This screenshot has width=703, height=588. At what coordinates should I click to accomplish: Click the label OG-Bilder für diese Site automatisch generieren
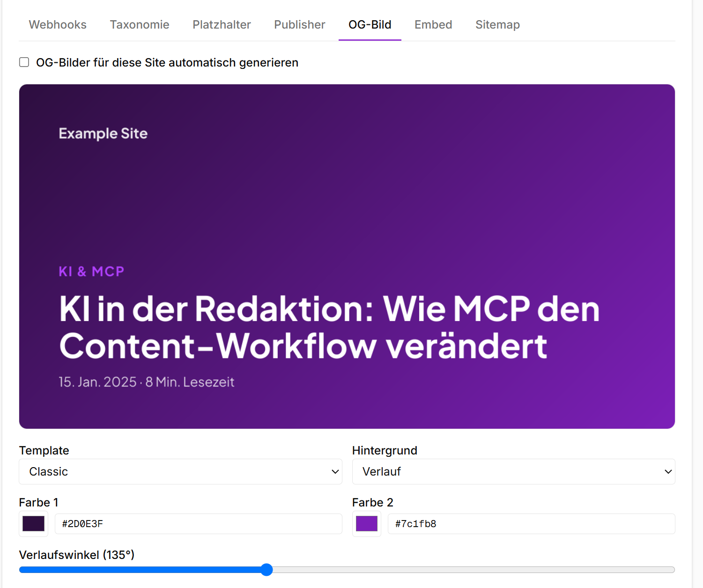(x=167, y=63)
